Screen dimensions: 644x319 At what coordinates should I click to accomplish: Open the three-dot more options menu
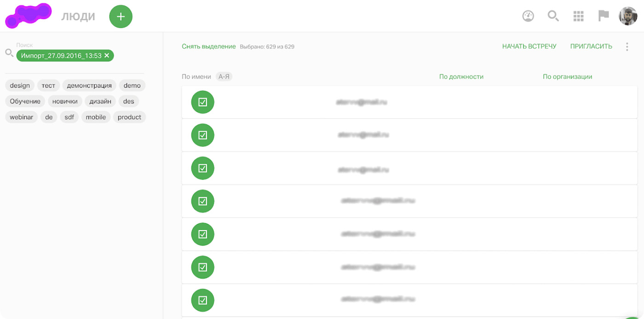click(x=627, y=46)
